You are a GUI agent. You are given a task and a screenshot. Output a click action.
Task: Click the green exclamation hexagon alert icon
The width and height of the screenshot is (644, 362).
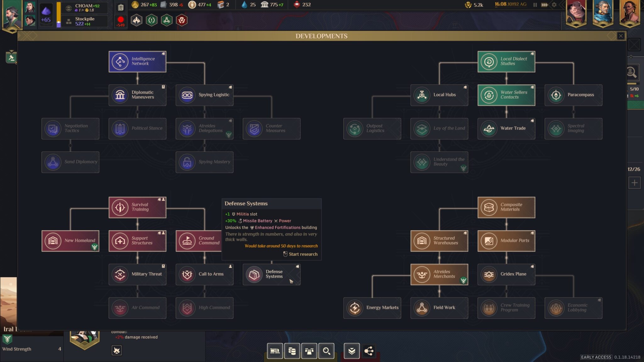tap(152, 20)
